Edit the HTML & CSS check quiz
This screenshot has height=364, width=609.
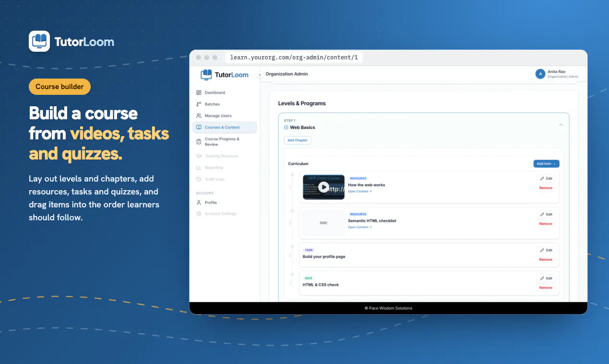tap(546, 278)
